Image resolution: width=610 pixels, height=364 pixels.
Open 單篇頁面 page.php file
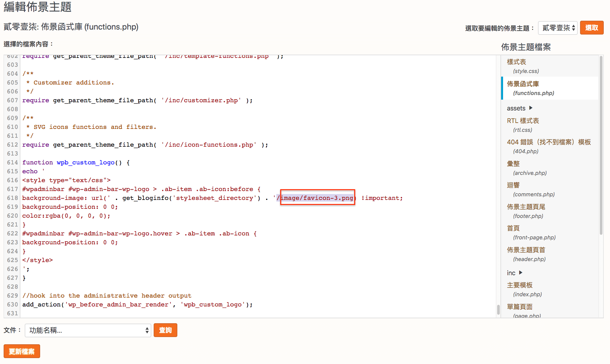tap(520, 307)
